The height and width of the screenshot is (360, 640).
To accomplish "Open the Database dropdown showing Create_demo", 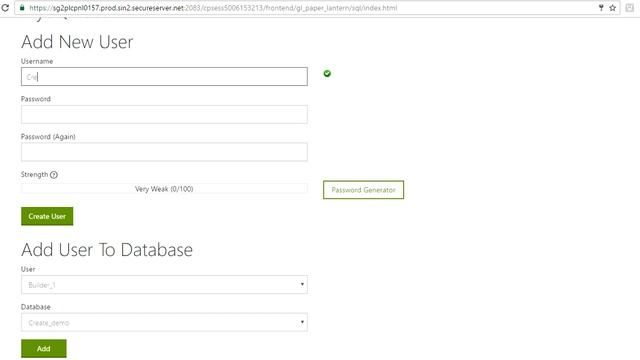I will click(x=164, y=322).
